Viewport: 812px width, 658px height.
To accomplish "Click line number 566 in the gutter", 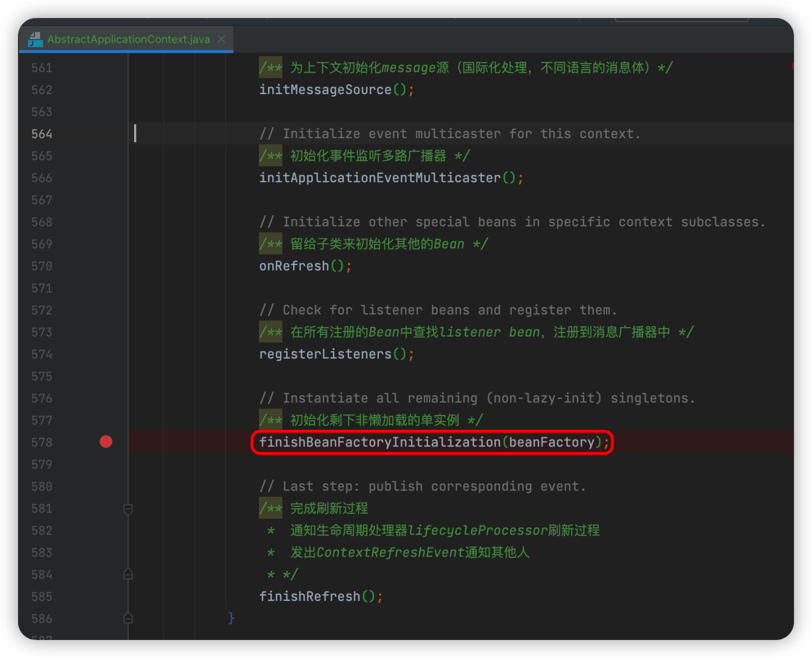I will click(x=42, y=178).
